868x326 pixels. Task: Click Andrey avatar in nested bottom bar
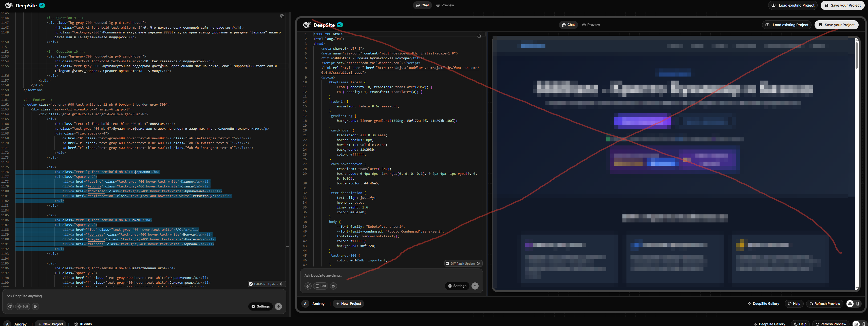[x=305, y=303]
